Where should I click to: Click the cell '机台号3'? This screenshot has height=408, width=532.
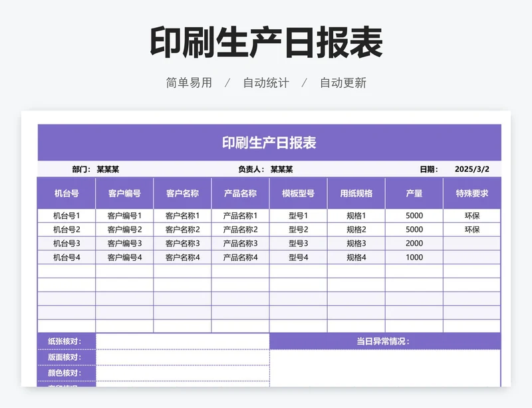pyautogui.click(x=66, y=244)
